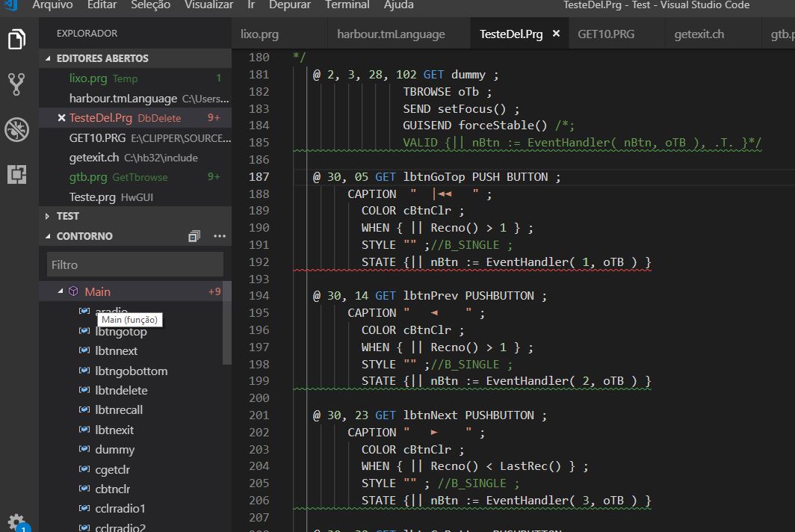Close TesteDel.Prg in open editors list
This screenshot has height=532, width=795.
click(x=62, y=118)
